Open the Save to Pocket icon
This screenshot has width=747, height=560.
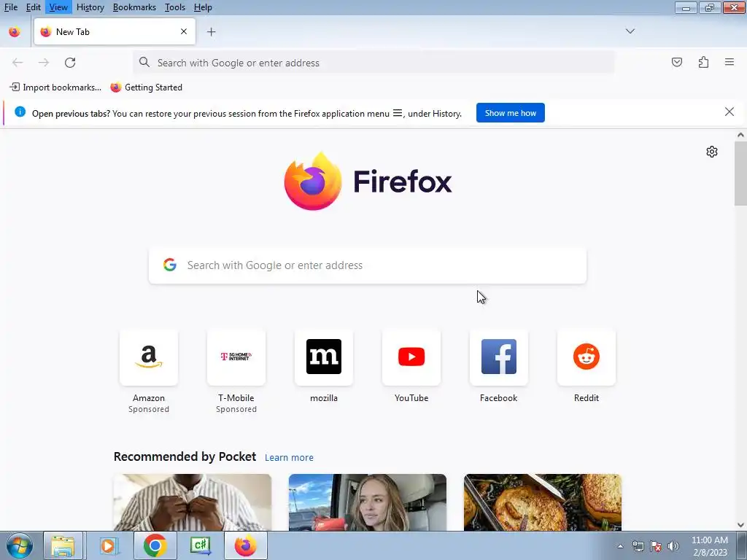[x=677, y=63]
